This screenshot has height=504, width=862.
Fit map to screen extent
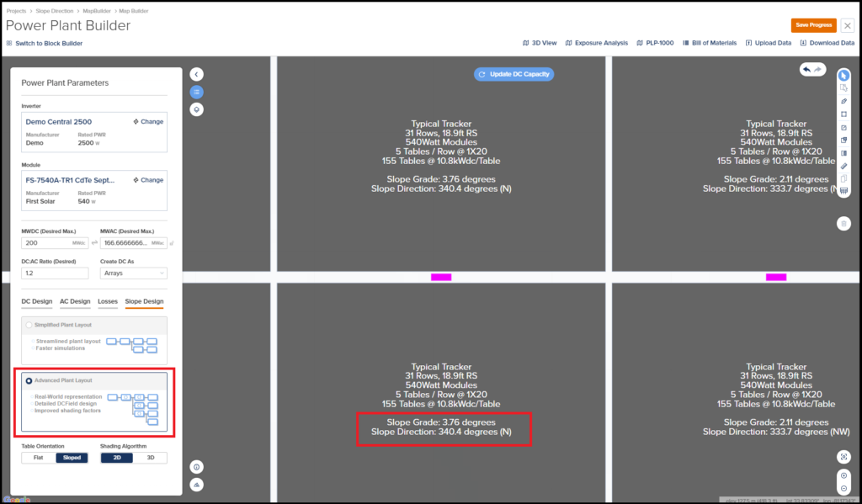click(x=843, y=457)
